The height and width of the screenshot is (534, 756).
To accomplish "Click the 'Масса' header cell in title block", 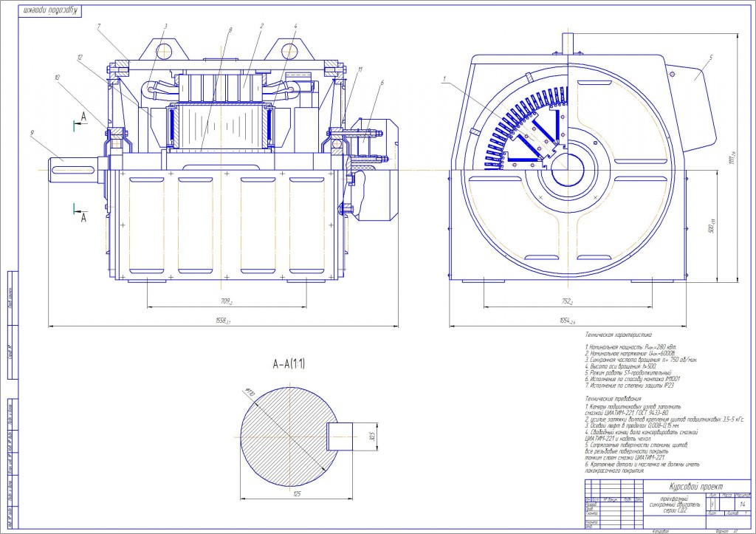I will coord(727,495).
